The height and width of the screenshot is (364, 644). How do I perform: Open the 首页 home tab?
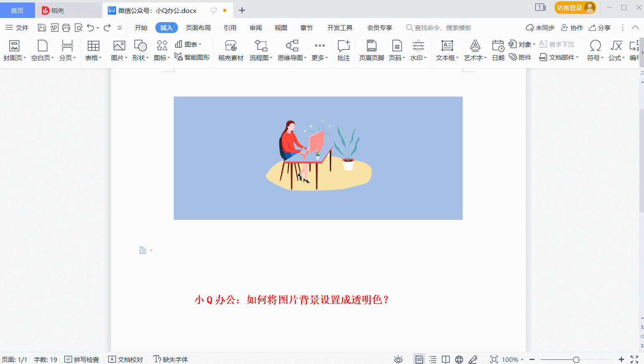pyautogui.click(x=17, y=10)
